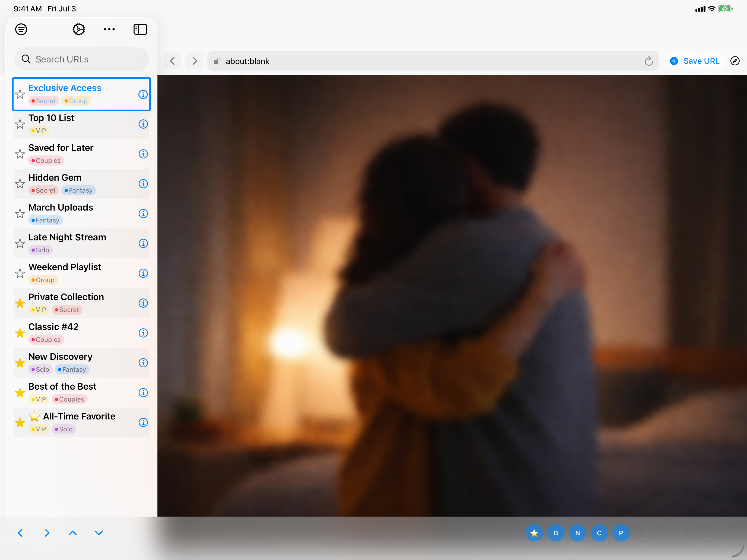Select the star shortcut circle
Screen dimensions: 747x560
point(534,533)
